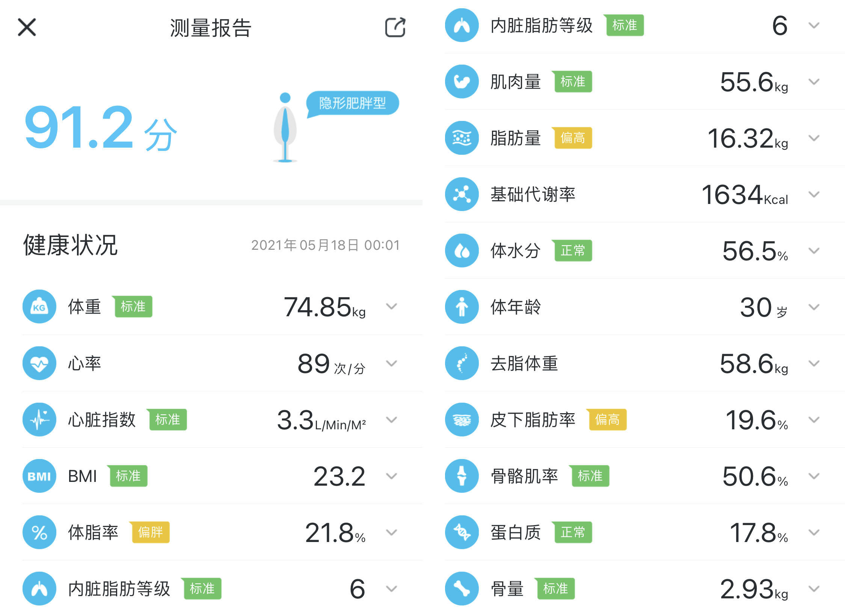The width and height of the screenshot is (845, 616).
Task: Expand details for 肌肉量
Action: pyautogui.click(x=814, y=82)
